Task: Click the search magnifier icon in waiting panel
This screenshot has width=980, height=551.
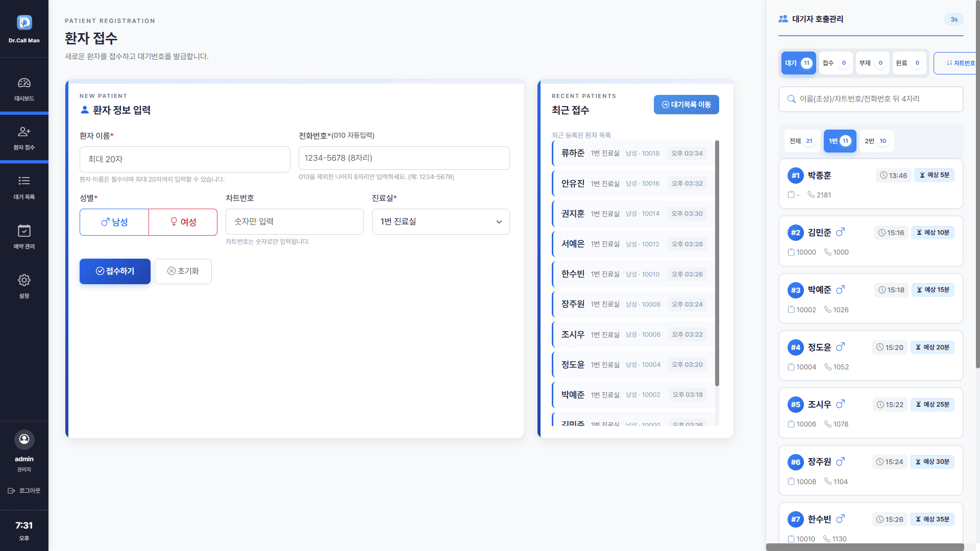Action: (x=791, y=99)
